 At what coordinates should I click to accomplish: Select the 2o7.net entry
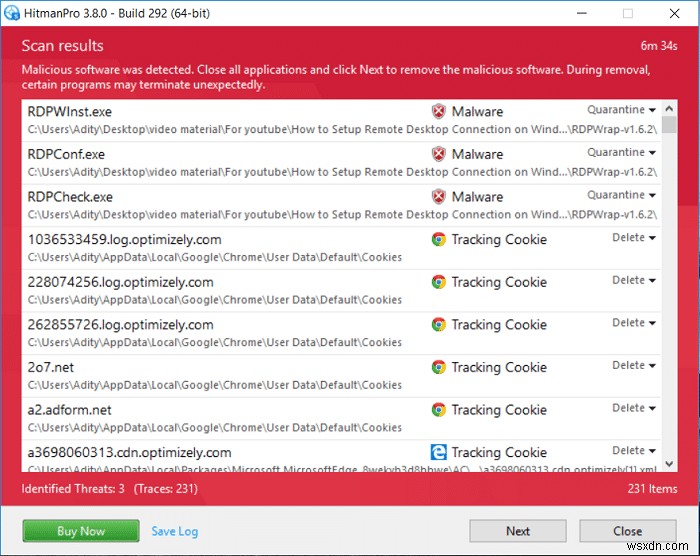(51, 368)
